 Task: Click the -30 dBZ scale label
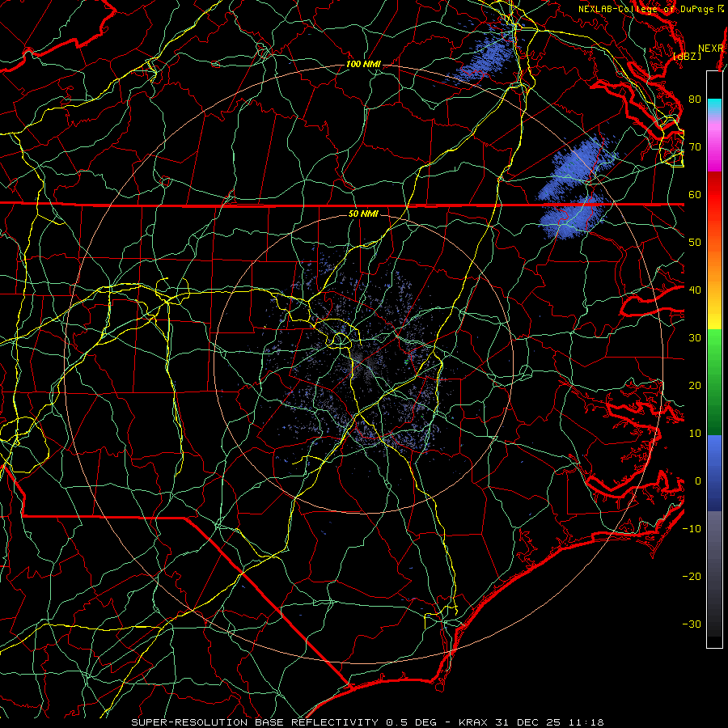click(692, 624)
